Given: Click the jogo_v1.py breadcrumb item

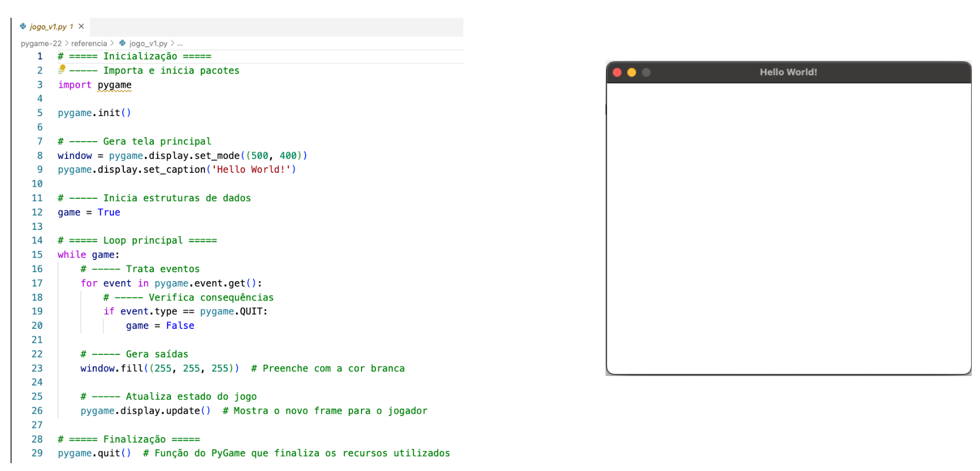Looking at the screenshot, I should pyautogui.click(x=148, y=43).
